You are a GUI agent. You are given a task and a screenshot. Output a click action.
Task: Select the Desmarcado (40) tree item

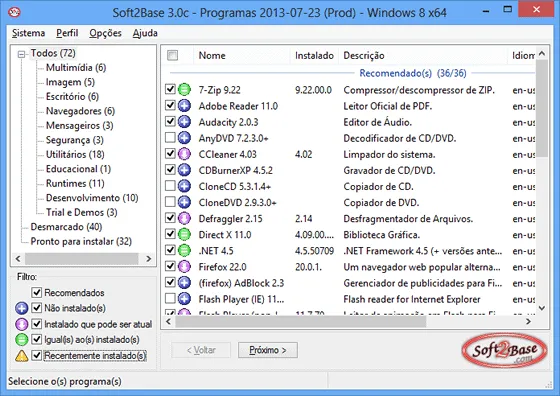point(66,227)
